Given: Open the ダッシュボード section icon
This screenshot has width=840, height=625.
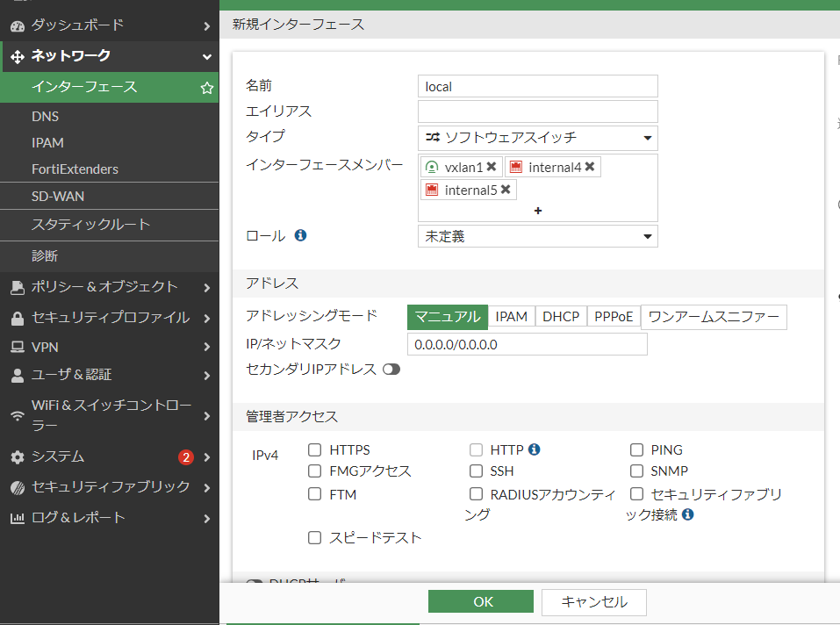Looking at the screenshot, I should coord(18,25).
